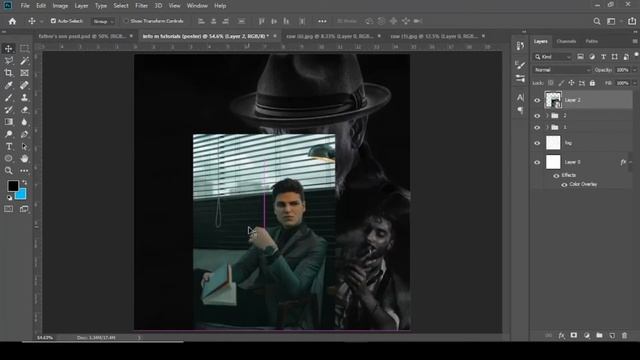Screen dimensions: 640x360
Task: Select the Blur tool
Action: [24, 122]
